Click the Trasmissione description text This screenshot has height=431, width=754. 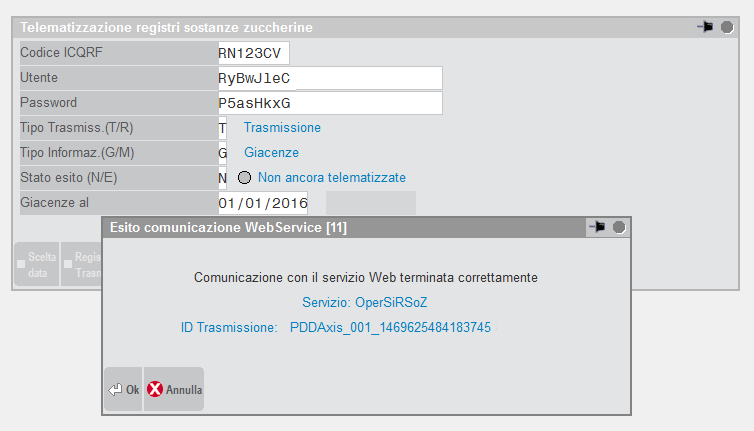click(282, 128)
